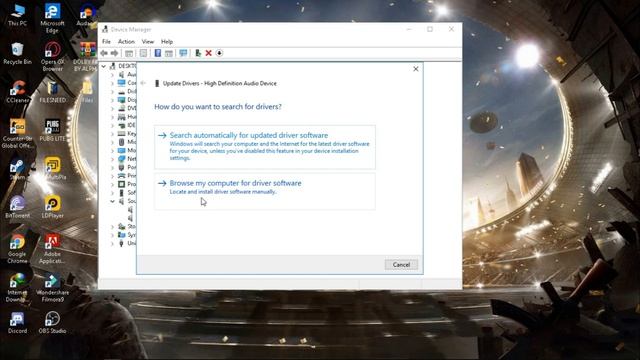Select the Mice tree item icon
Viewport: 640px width, 360px height.
click(x=121, y=142)
